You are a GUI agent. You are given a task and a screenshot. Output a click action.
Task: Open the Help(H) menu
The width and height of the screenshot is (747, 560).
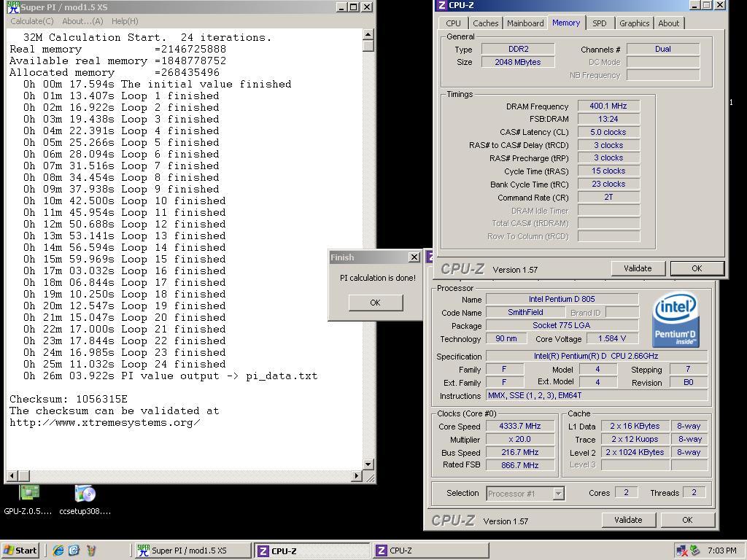click(125, 21)
